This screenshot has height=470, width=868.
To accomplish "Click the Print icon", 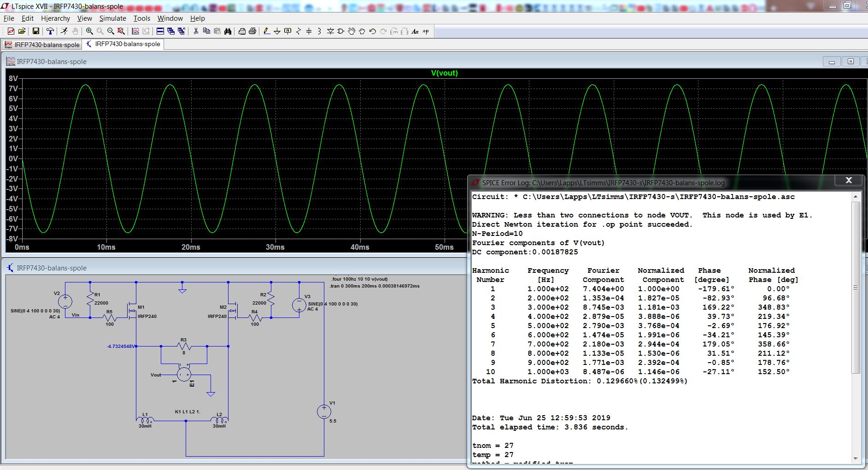I will coord(252,31).
